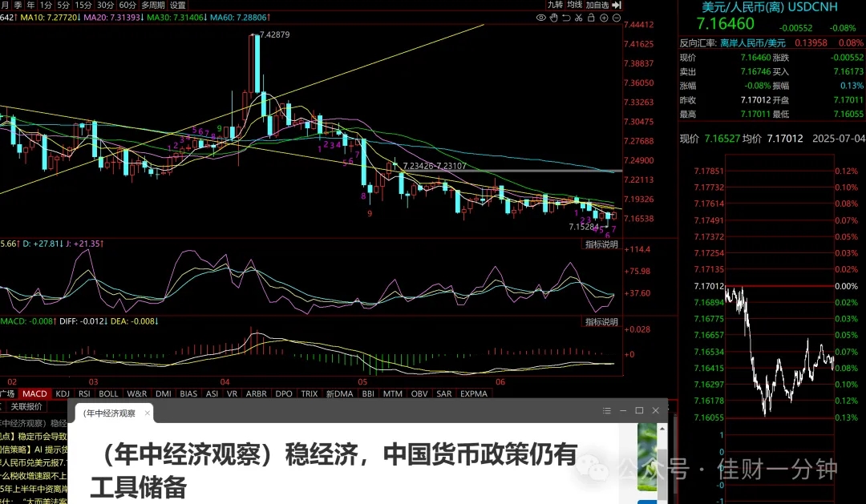The image size is (866, 504).
Task: Open the 稳定币会导致 news list item
Action: pos(33,436)
